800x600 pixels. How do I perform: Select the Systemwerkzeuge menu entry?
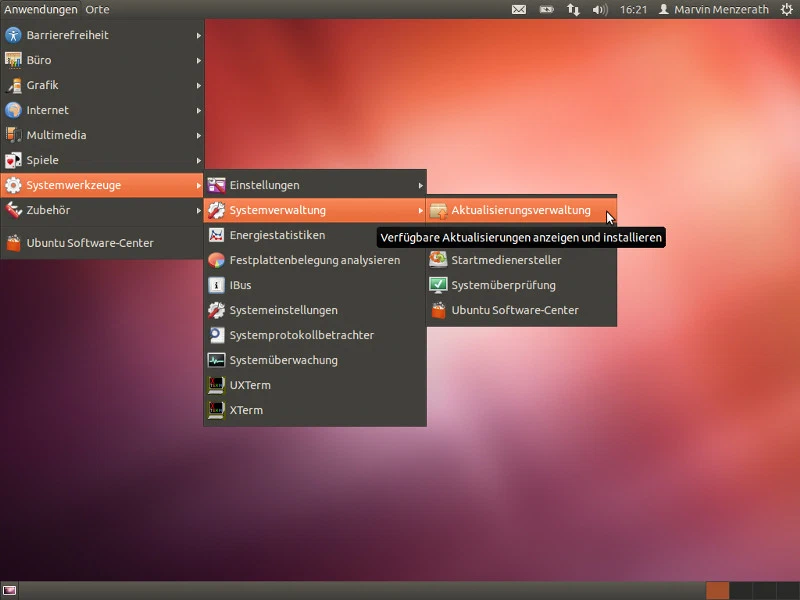[x=102, y=185]
